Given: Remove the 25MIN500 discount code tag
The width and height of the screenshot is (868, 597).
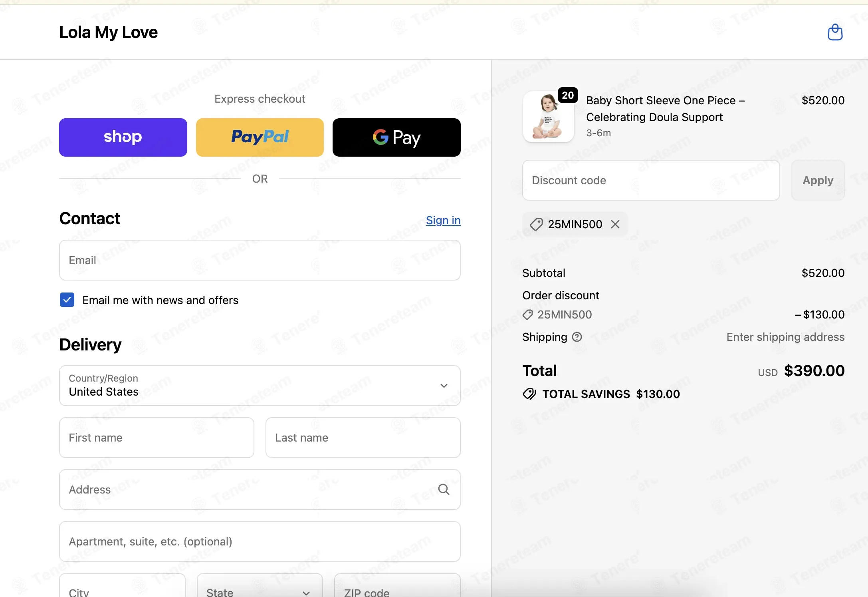Looking at the screenshot, I should coord(615,224).
